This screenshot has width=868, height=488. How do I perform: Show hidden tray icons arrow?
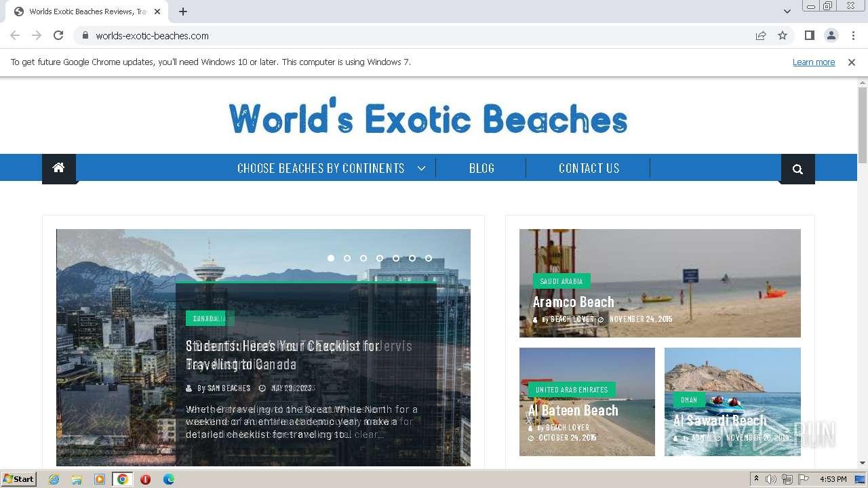click(x=756, y=479)
